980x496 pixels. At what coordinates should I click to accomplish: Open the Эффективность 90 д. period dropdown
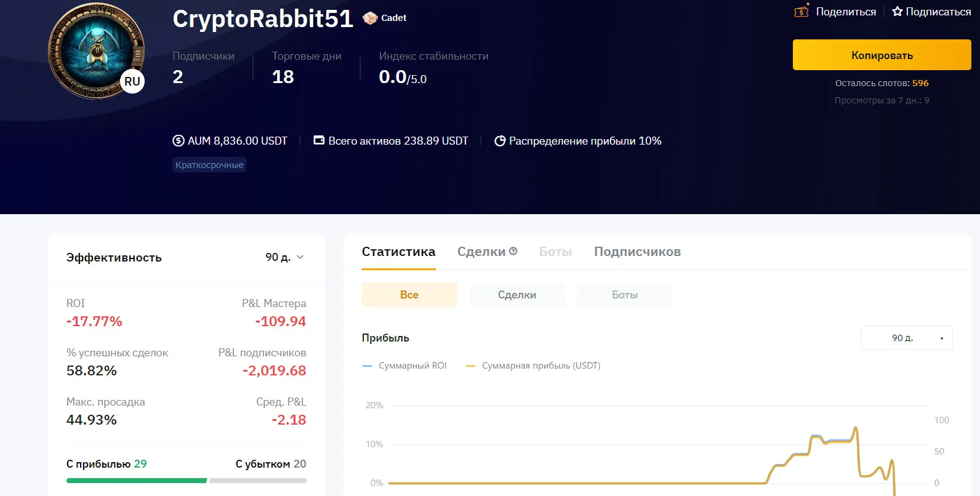pos(284,257)
